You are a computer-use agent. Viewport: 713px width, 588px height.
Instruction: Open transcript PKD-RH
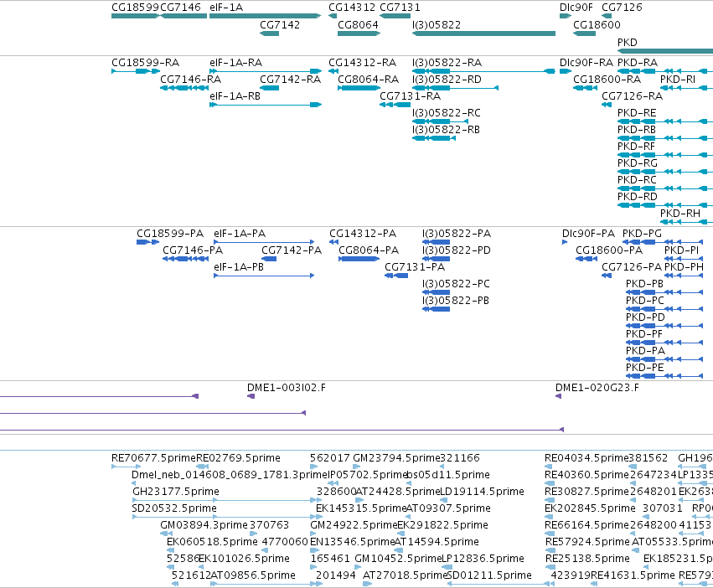click(x=680, y=214)
